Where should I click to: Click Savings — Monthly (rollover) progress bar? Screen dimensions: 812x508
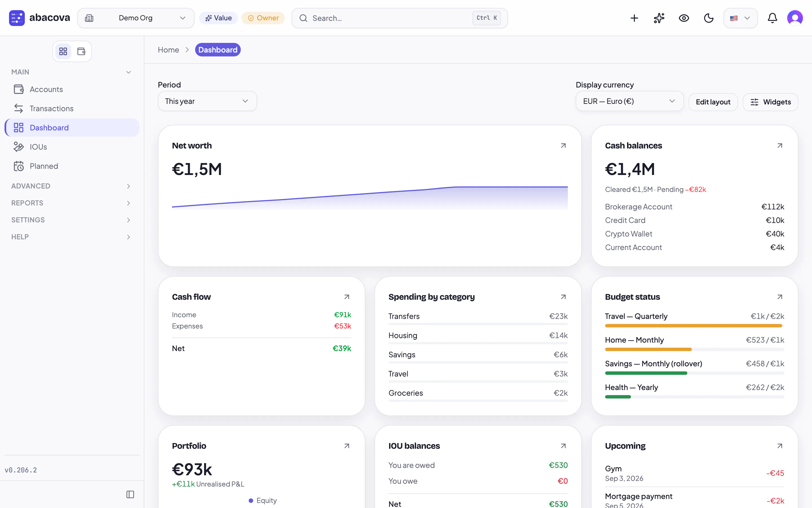pos(694,373)
